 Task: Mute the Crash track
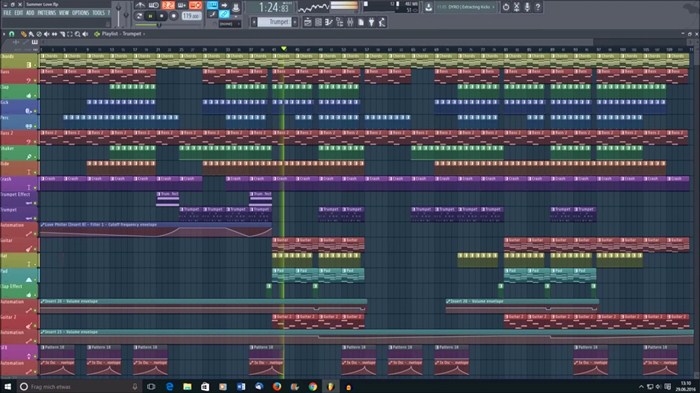35,188
